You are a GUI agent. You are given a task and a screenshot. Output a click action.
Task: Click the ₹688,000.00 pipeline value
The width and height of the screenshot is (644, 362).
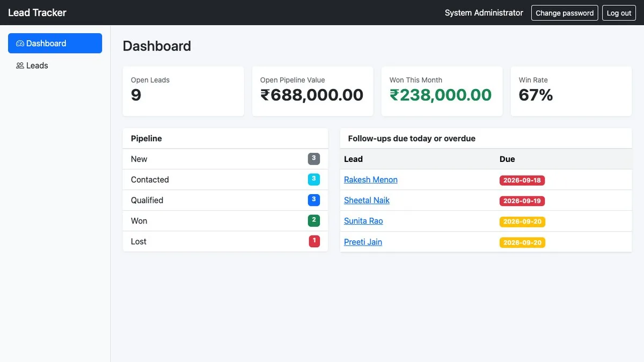pyautogui.click(x=312, y=95)
